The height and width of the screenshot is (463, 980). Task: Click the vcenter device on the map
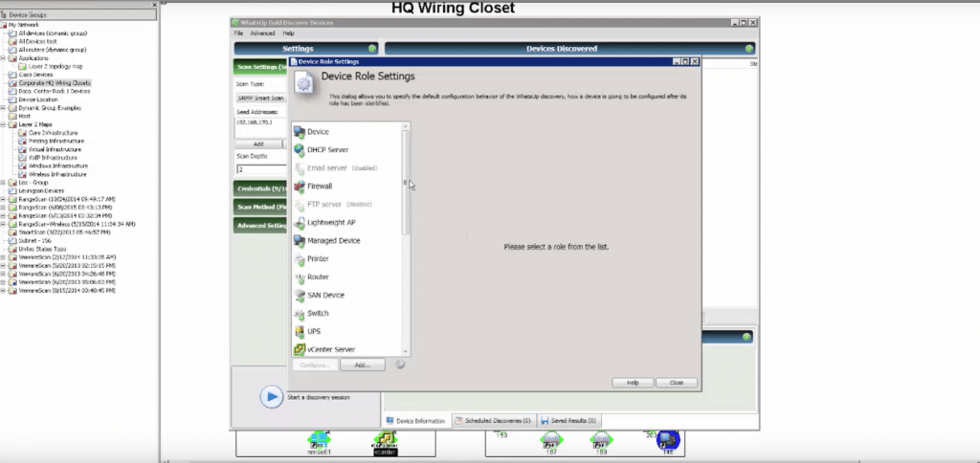click(385, 442)
